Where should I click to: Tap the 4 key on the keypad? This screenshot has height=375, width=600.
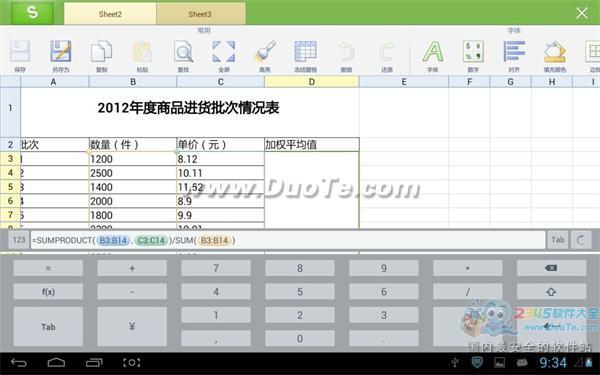pos(216,292)
